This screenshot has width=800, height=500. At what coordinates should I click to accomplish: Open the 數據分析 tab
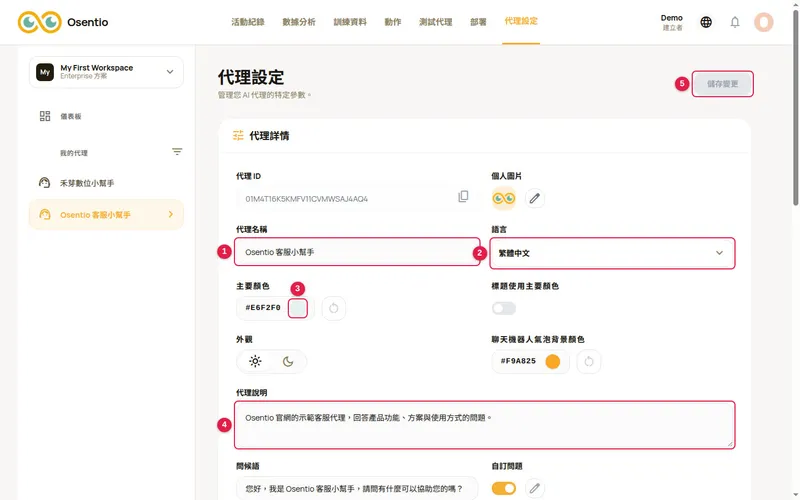pyautogui.click(x=299, y=22)
